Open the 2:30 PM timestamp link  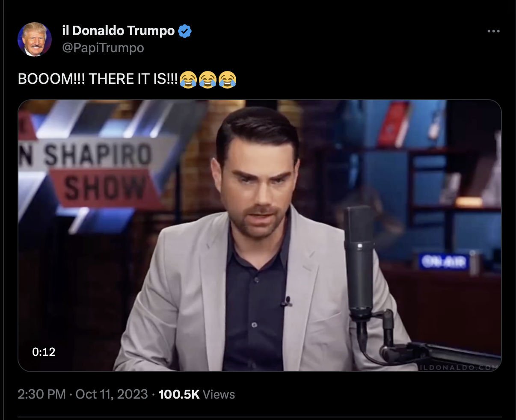42,394
